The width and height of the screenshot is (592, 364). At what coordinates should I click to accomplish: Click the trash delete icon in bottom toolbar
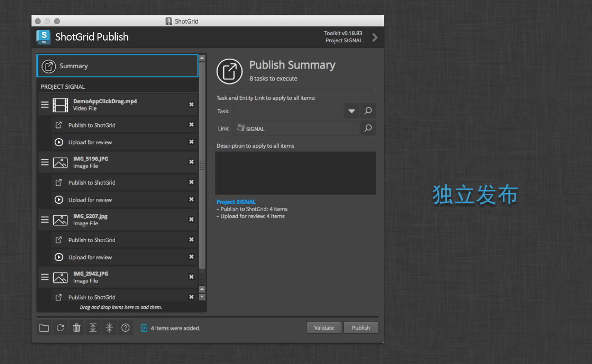77,328
